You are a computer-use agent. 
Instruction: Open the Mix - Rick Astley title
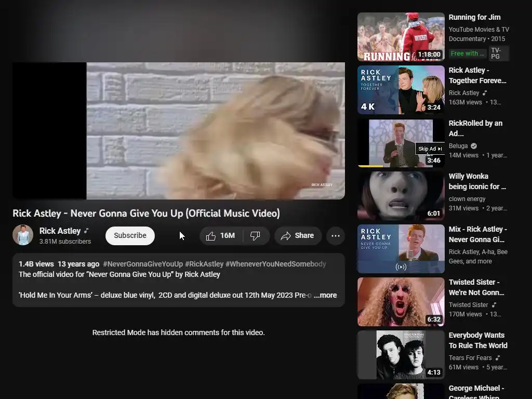[x=478, y=234]
